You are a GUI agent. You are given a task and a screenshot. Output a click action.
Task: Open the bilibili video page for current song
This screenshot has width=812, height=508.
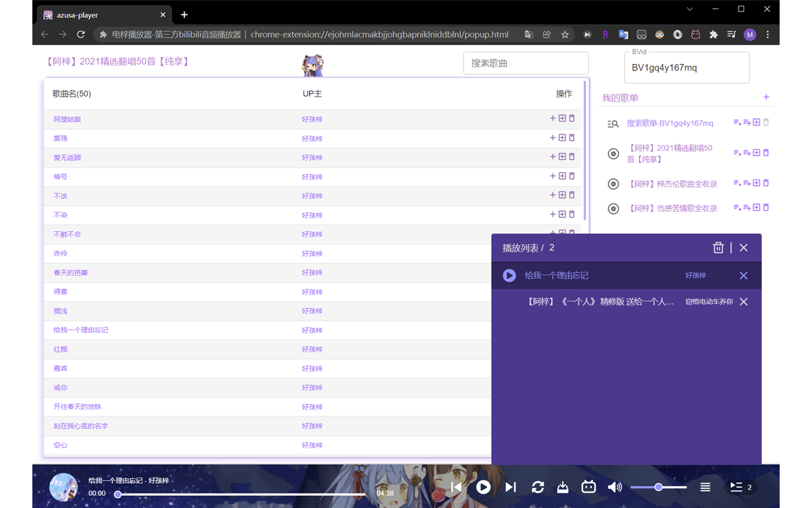click(588, 487)
